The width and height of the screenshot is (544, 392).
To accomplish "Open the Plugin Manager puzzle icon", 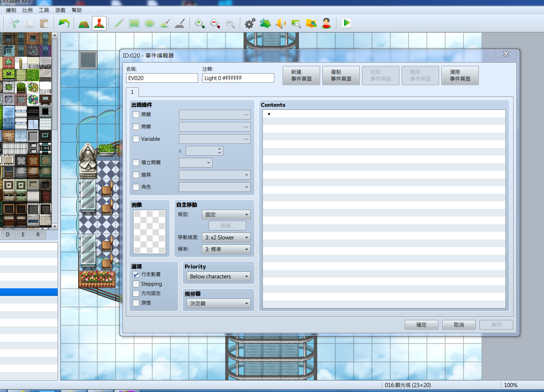I will click(x=265, y=23).
